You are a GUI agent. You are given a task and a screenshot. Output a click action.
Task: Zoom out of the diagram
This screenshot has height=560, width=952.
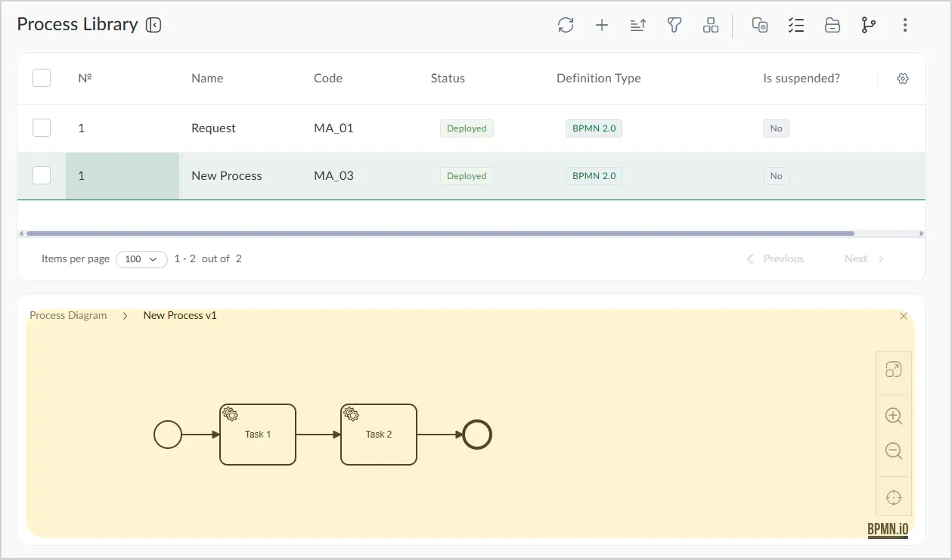(x=894, y=451)
